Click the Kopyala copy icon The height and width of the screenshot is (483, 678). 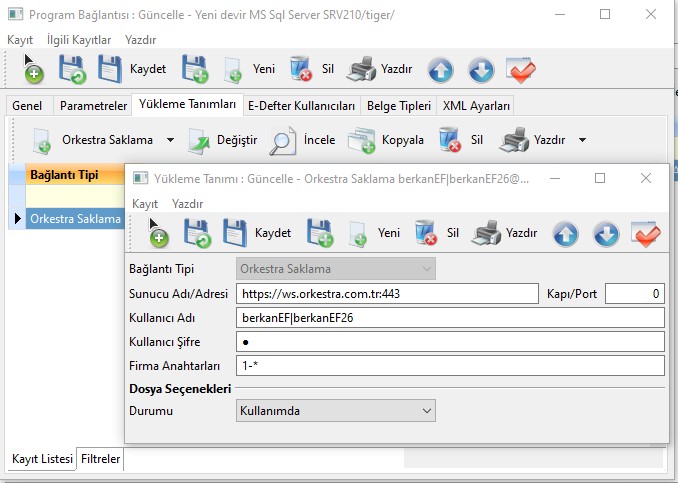361,140
